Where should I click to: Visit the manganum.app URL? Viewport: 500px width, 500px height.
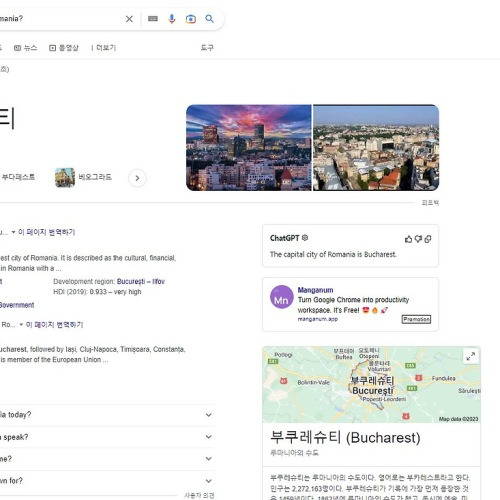pyautogui.click(x=318, y=319)
